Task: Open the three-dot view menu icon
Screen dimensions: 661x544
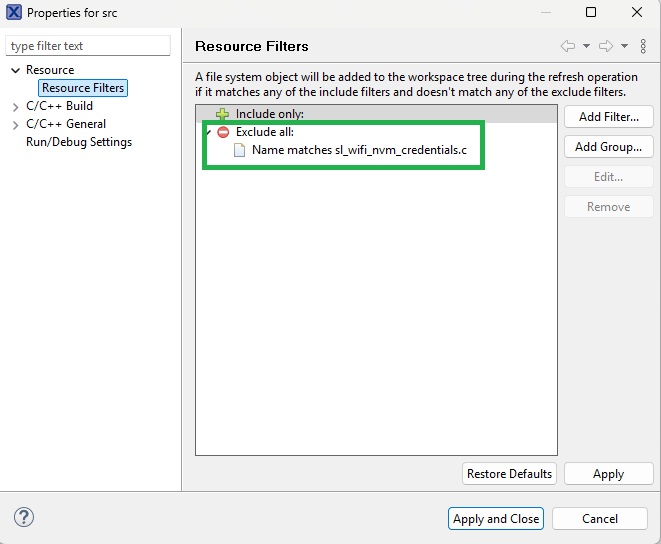Action: pyautogui.click(x=643, y=46)
